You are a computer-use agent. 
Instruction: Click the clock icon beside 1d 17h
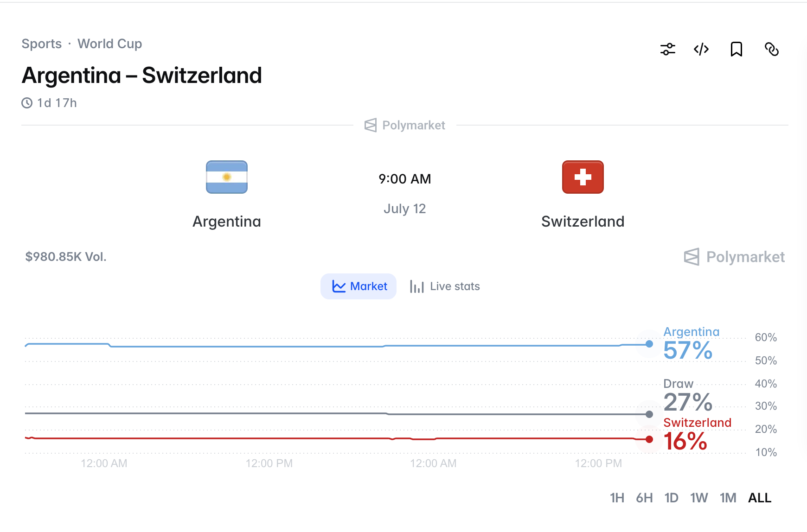pyautogui.click(x=27, y=103)
